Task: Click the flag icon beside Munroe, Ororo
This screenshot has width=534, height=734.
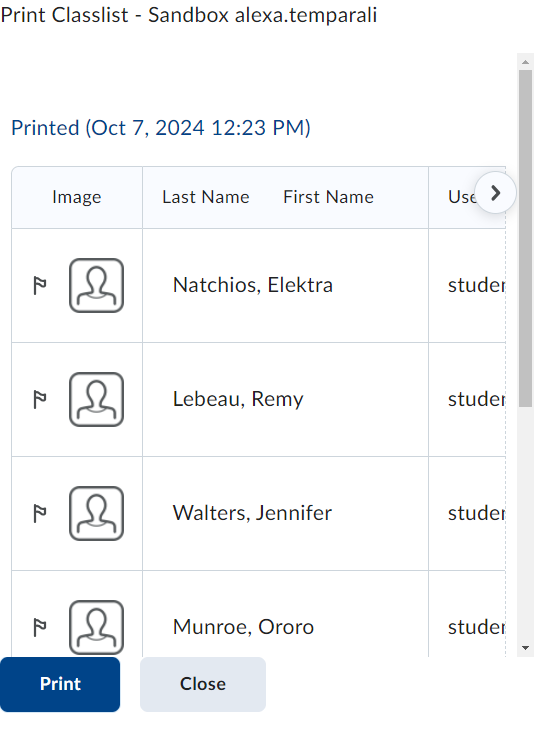Action: pyautogui.click(x=40, y=627)
